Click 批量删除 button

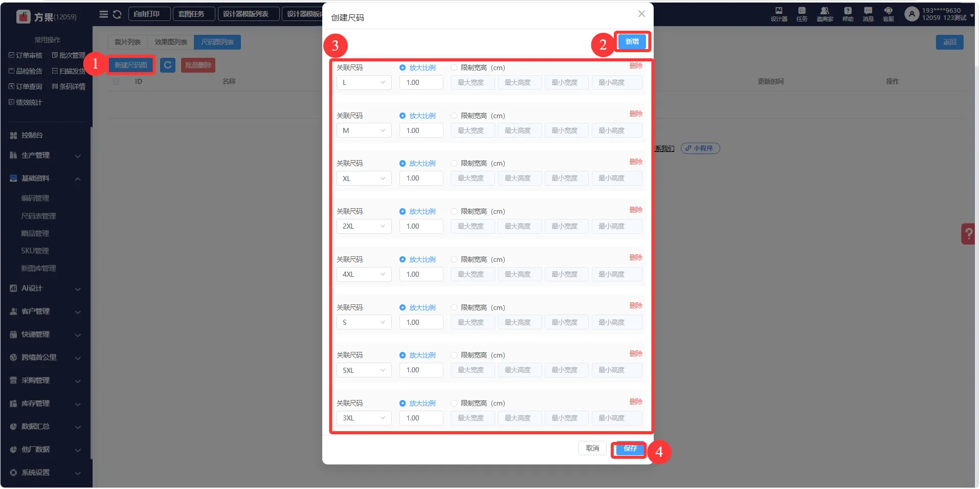(x=198, y=65)
